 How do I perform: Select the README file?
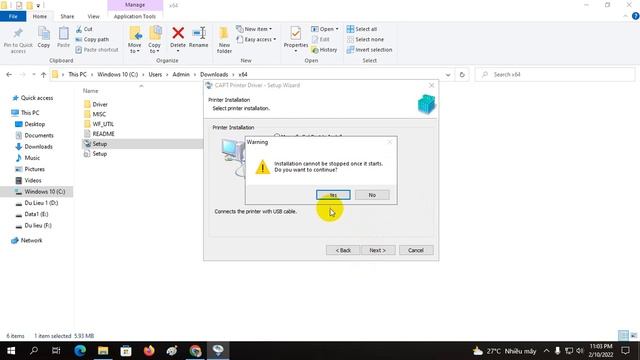(x=103, y=133)
